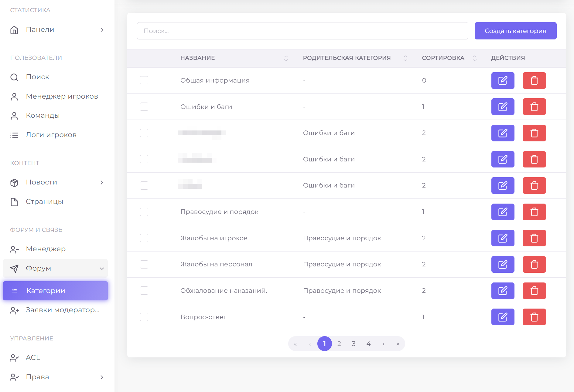Jump to the last page arrow
574x392 pixels.
398,344
